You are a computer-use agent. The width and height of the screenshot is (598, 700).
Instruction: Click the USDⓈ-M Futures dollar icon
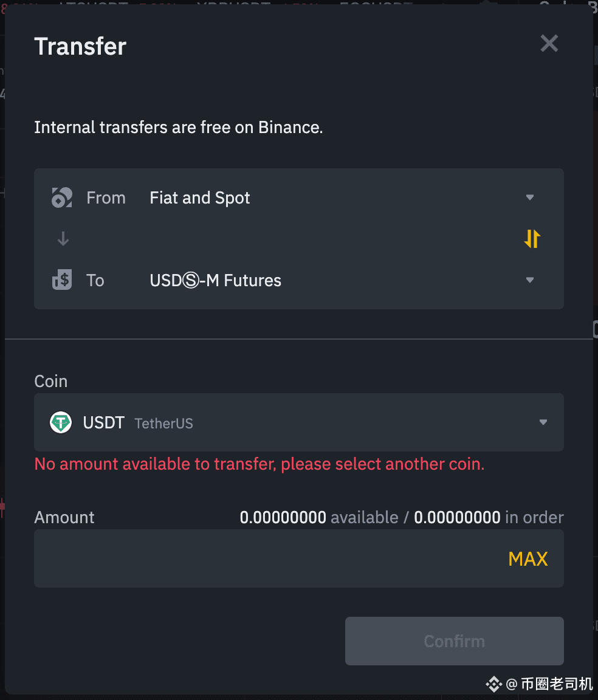tap(62, 280)
